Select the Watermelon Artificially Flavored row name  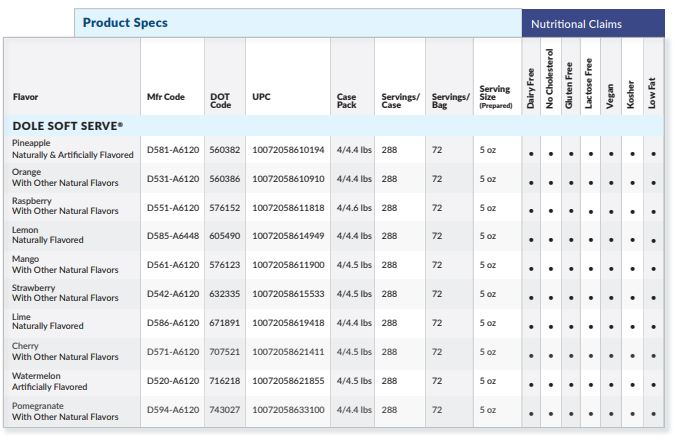point(50,381)
